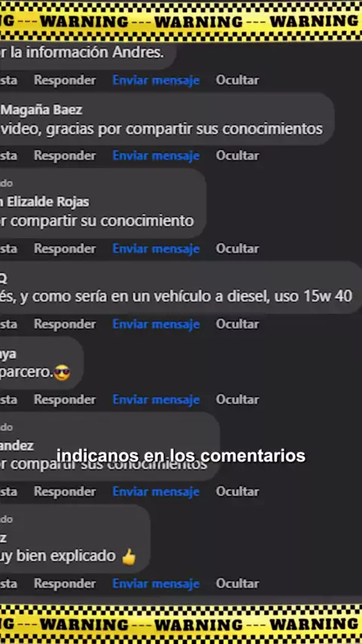The height and width of the screenshot is (644, 362).
Task: Click Enviar mensaje below 'información Andres' comment
Action: [155, 80]
